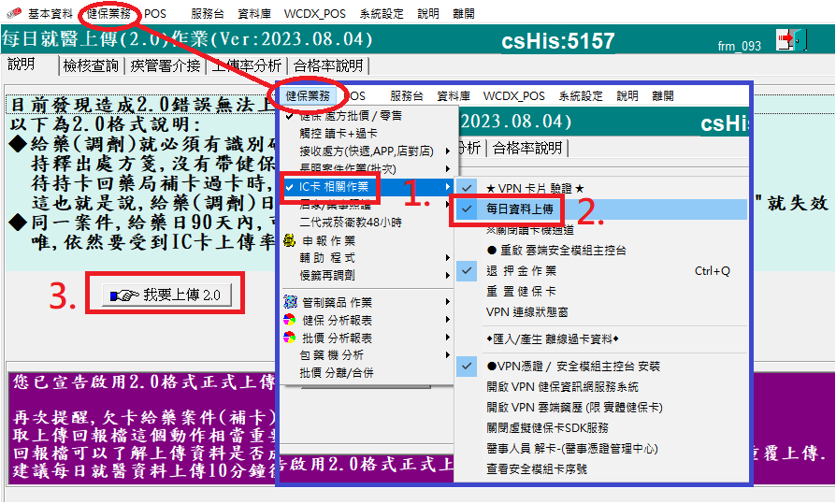
Task: Click the exit door icon at top right
Action: click(x=788, y=39)
